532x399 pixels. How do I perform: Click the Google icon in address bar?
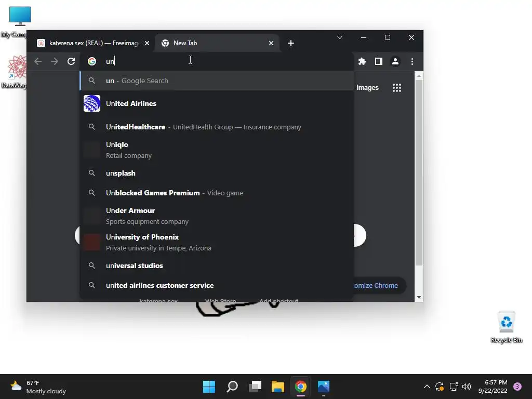92,61
